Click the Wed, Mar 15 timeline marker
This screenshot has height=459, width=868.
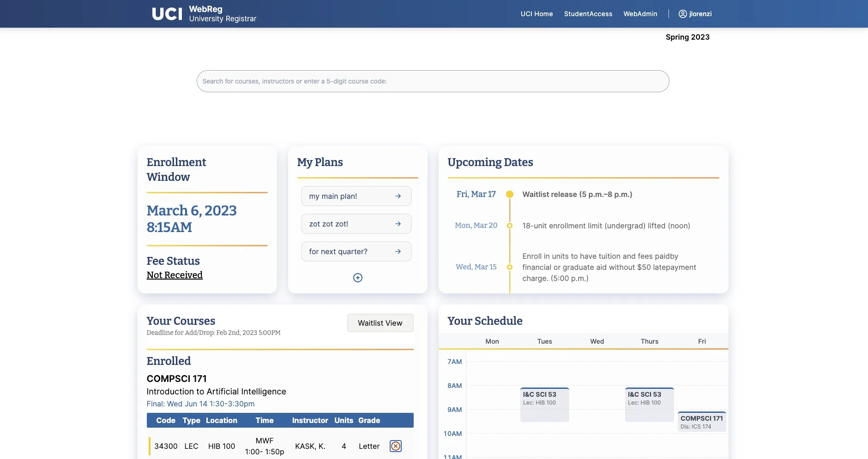510,267
